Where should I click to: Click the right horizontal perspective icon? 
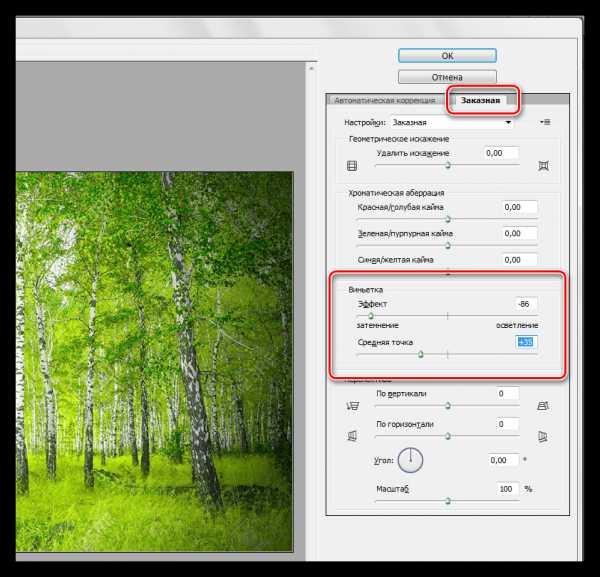pos(543,435)
